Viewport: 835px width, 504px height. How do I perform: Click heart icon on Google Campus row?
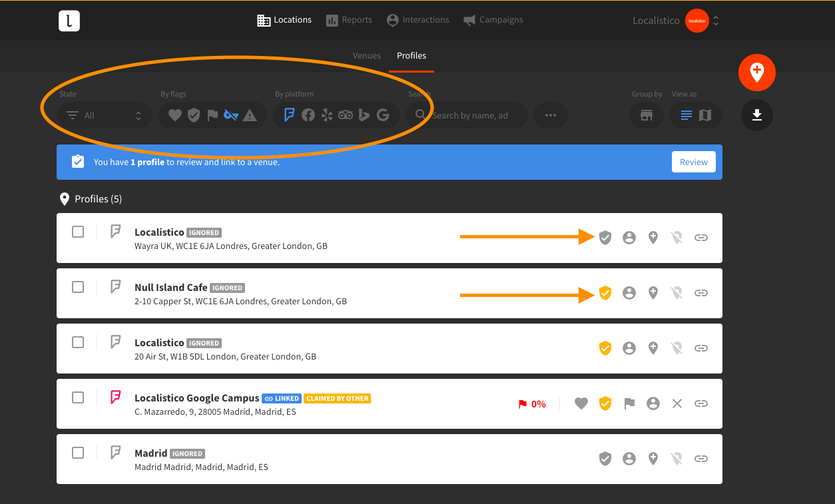click(581, 403)
